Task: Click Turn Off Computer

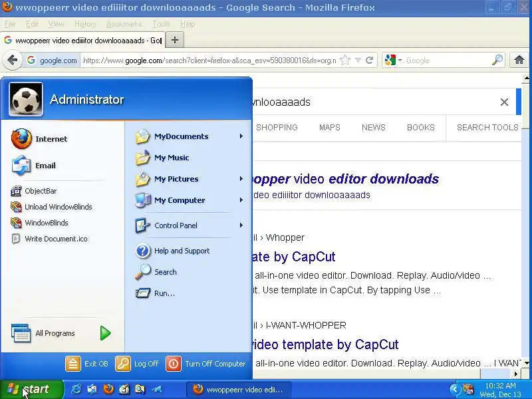Action: tap(206, 364)
